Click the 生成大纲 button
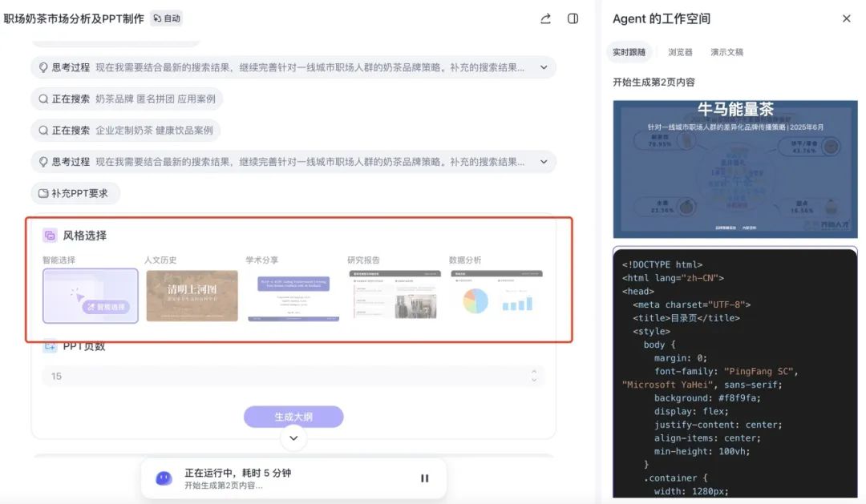Viewport: 866px width, 504px height. coord(293,417)
